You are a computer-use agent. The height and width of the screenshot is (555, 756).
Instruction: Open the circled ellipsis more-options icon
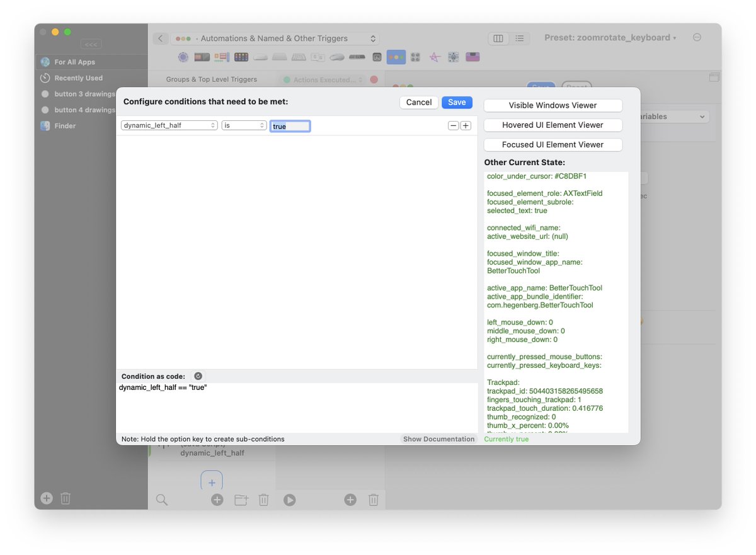(x=697, y=38)
